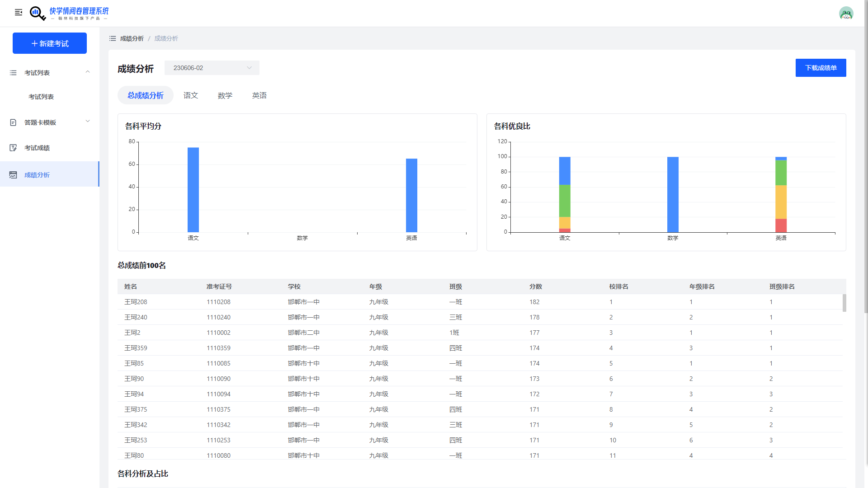
Task: Click the name 王珂359
Action: (x=136, y=348)
